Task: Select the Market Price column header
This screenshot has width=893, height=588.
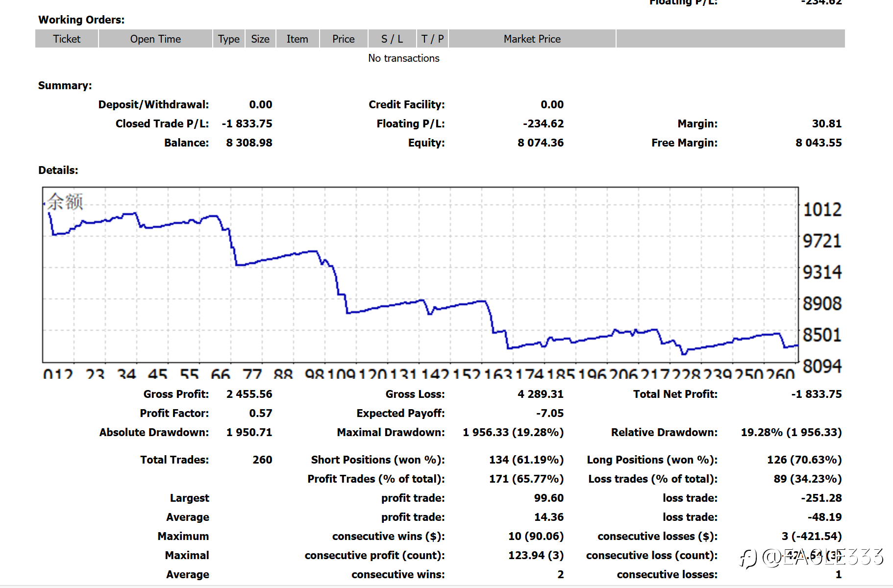Action: pos(532,39)
